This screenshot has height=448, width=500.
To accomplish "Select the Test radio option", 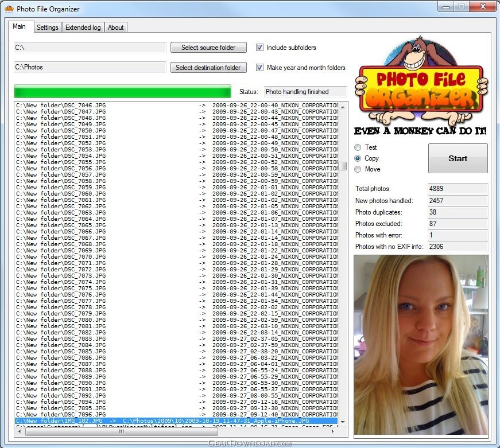I will tap(358, 147).
